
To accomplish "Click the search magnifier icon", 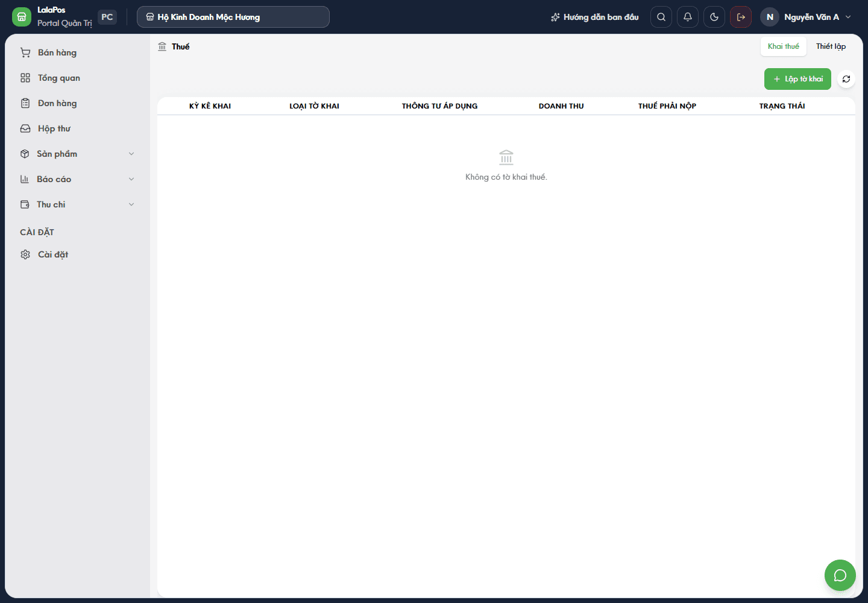I will [x=661, y=17].
